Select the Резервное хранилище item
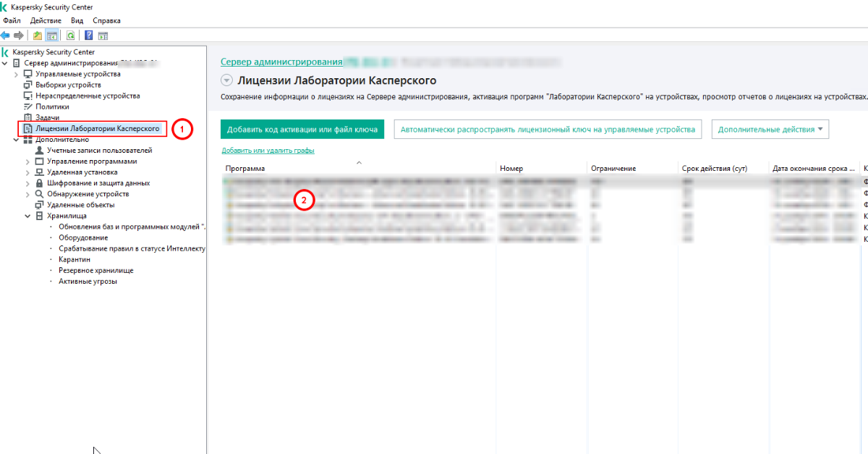Screen dimensions: 868x454 [95, 270]
